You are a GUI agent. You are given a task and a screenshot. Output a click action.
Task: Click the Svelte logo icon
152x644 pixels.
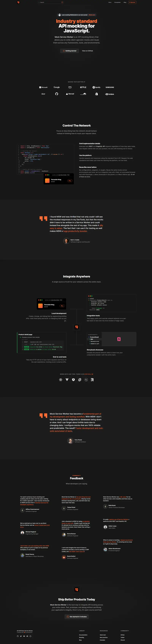point(80,380)
